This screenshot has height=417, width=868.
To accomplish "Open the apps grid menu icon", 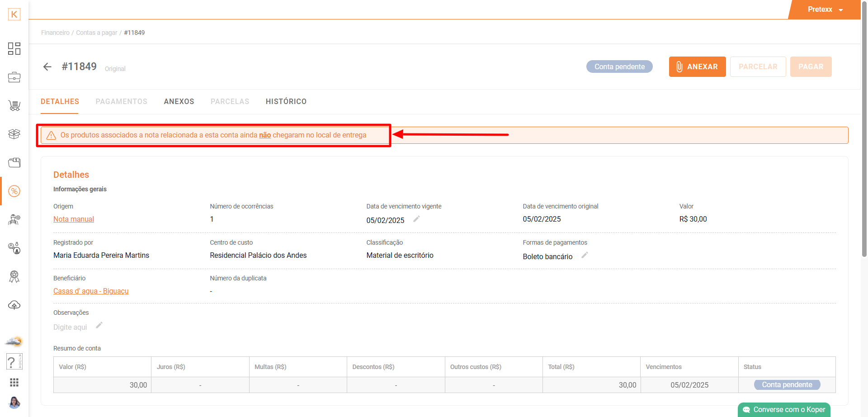I will coord(14,383).
